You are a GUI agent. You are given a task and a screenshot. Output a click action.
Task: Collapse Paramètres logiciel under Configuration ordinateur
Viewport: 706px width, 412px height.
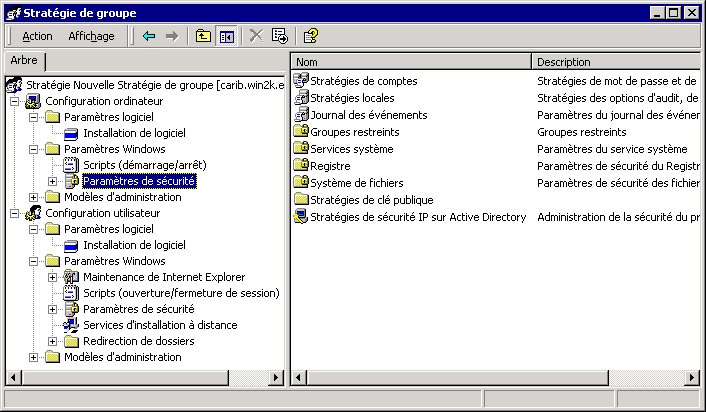(33, 118)
